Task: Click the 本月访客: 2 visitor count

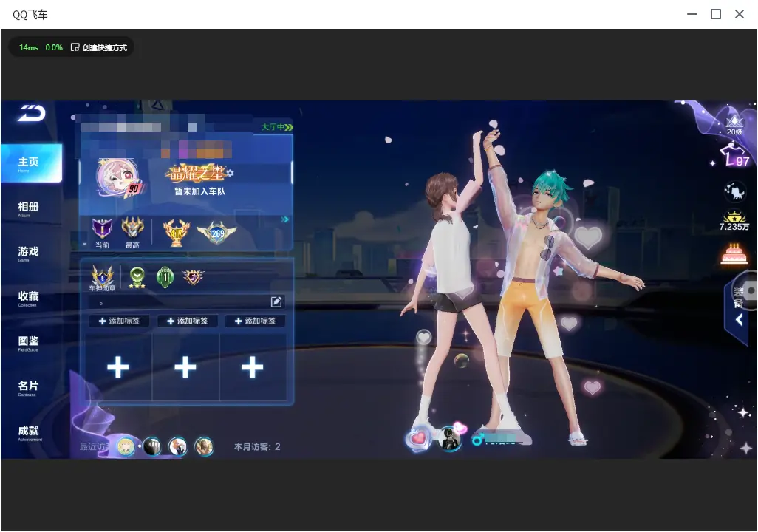Action: [x=257, y=446]
